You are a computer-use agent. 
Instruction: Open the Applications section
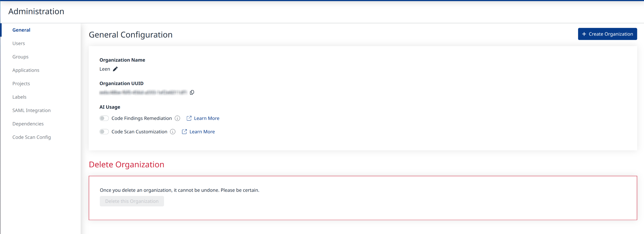point(26,70)
